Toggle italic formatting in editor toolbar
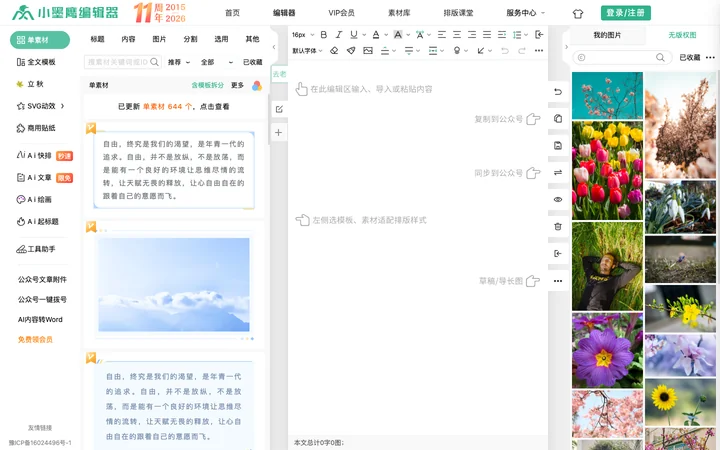The height and width of the screenshot is (450, 720). click(339, 34)
